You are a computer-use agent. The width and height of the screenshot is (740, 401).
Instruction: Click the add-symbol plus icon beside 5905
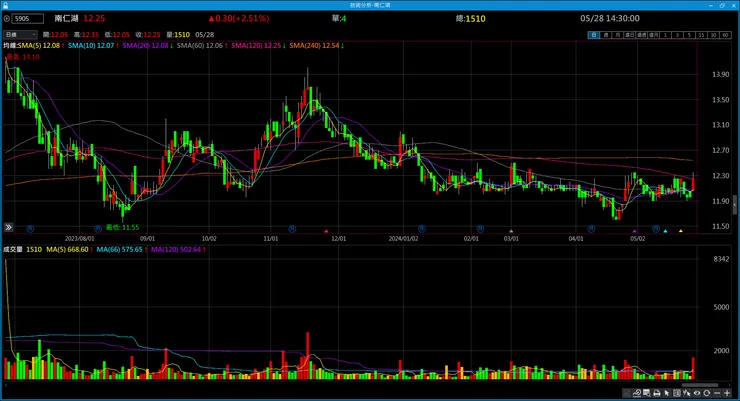tap(7, 19)
